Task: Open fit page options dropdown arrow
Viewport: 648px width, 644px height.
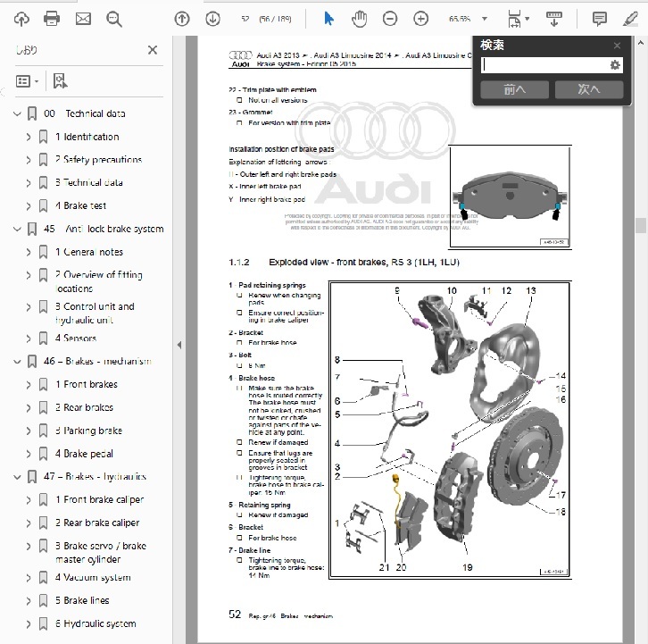Action: [527, 19]
